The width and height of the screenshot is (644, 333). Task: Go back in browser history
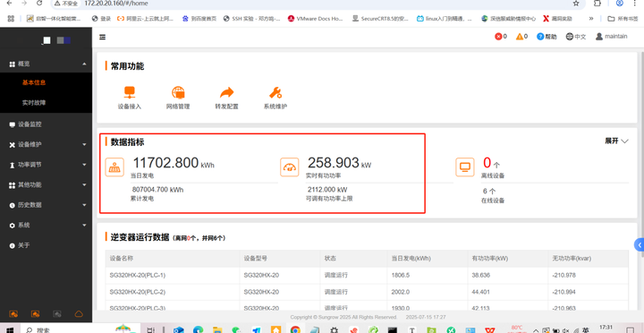10,4
